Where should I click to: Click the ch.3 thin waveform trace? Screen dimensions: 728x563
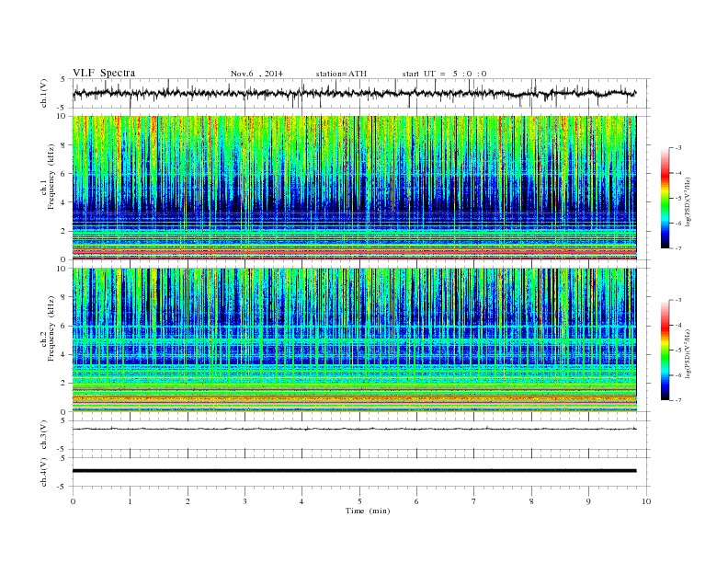coord(354,429)
